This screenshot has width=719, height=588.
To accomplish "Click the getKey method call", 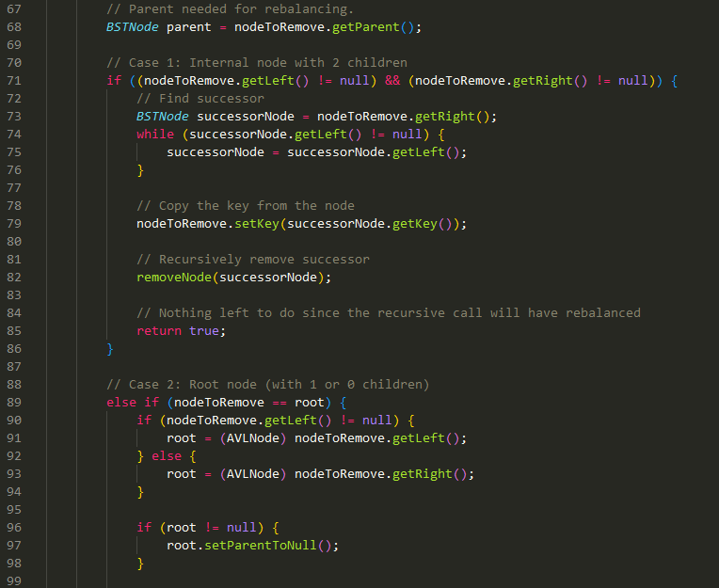I will pos(415,224).
